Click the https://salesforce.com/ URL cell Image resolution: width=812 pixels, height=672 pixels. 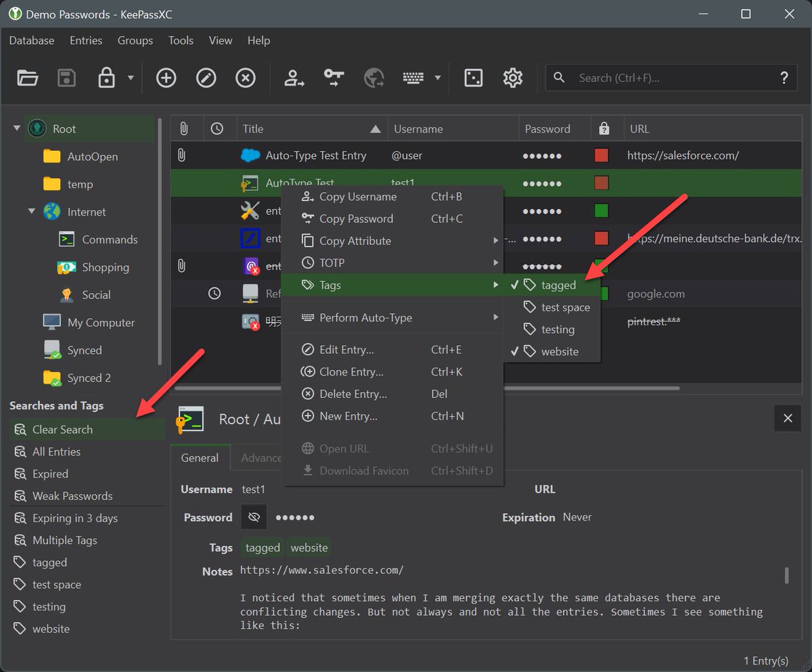click(683, 156)
